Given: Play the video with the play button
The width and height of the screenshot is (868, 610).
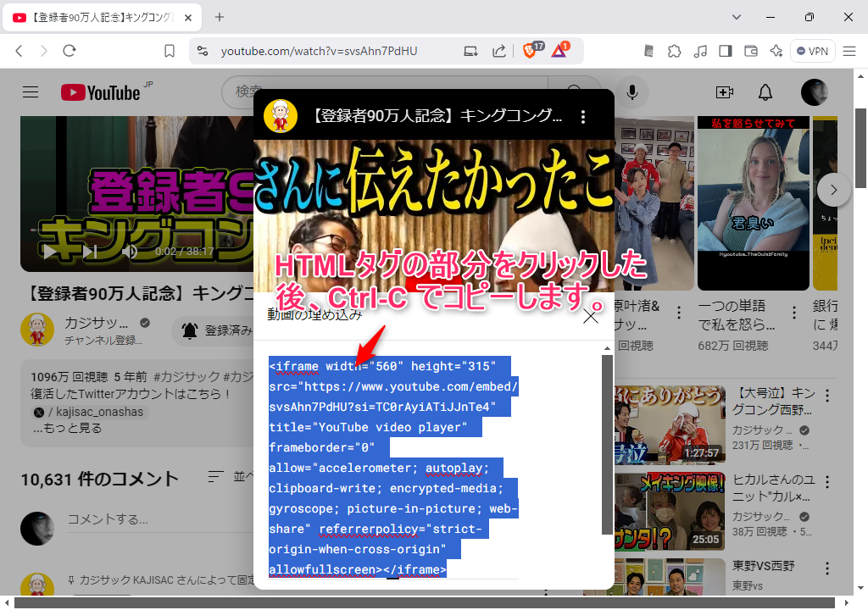Looking at the screenshot, I should (x=50, y=252).
